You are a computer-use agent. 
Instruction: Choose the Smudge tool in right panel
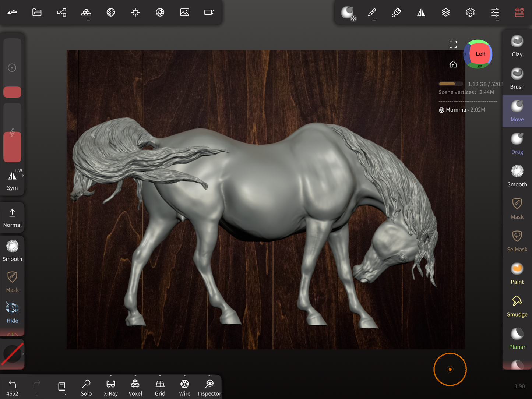pyautogui.click(x=517, y=306)
